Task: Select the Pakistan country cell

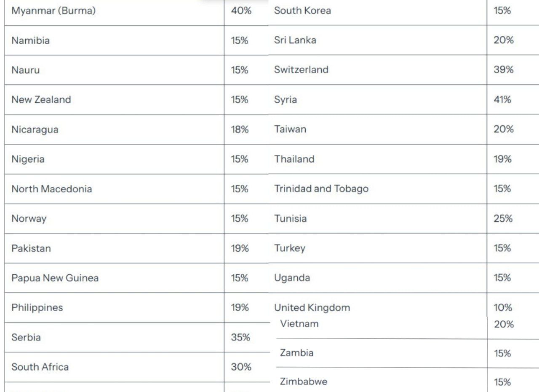Action: pos(31,249)
